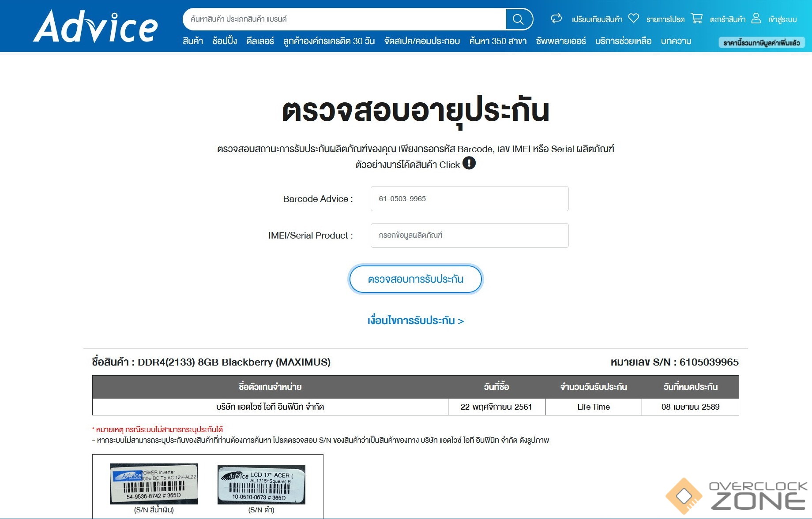Image resolution: width=812 pixels, height=519 pixels.
Task: Click the Advice logo
Action: [x=95, y=26]
